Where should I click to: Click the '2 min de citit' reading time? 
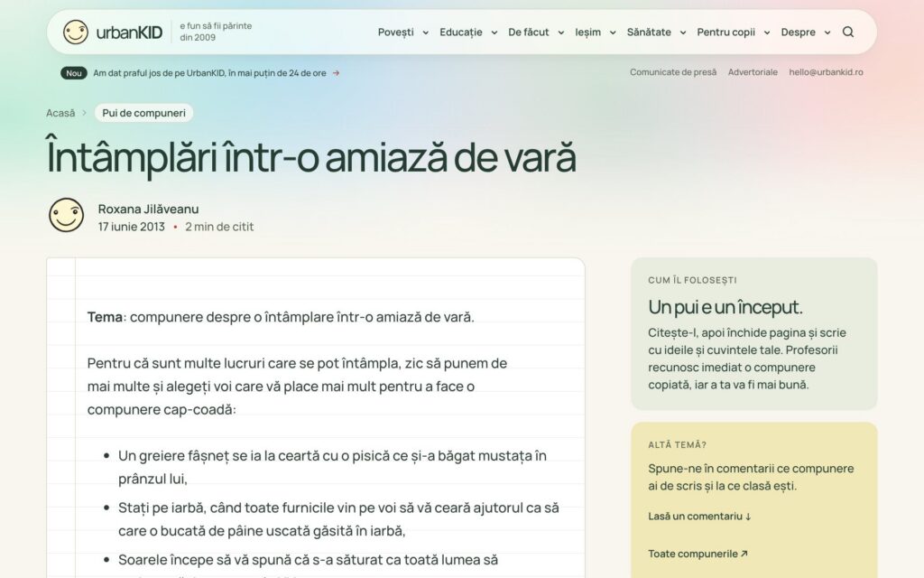(x=219, y=227)
